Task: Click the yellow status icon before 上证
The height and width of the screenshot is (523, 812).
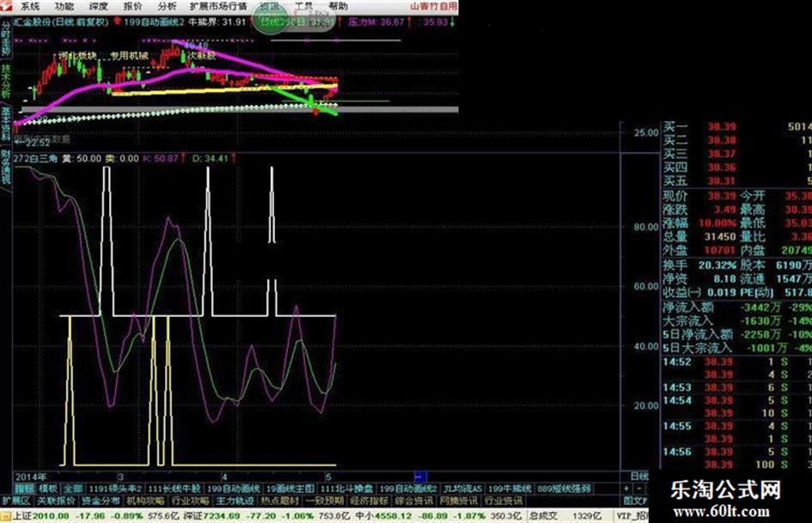Action: coord(6,516)
